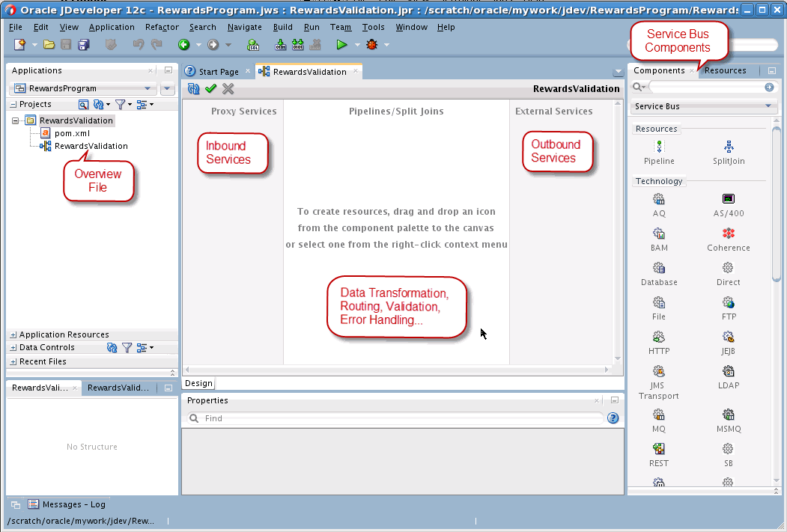The image size is (787, 532).
Task: Select the File adapter icon
Action: tap(658, 302)
